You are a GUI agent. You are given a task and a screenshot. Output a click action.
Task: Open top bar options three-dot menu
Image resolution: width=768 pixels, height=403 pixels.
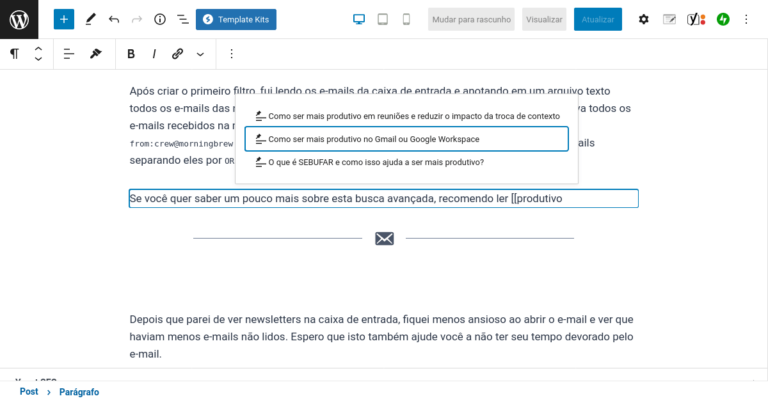coord(746,20)
